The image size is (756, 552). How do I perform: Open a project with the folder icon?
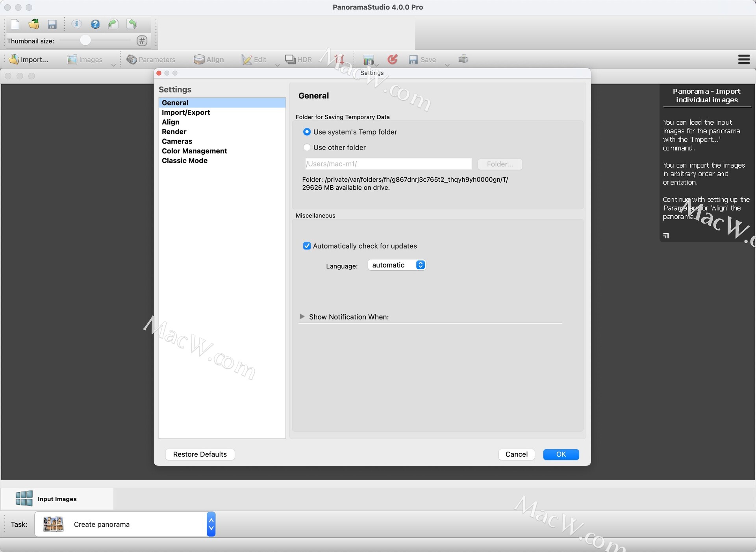tap(34, 24)
